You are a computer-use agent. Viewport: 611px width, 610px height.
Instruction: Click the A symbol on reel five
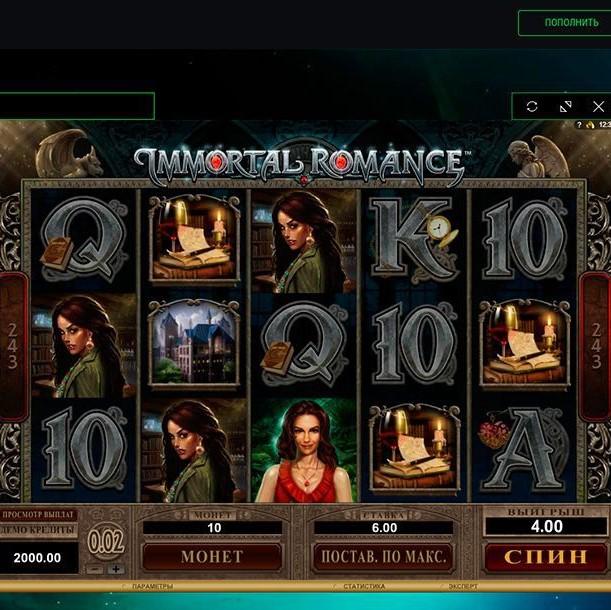tap(524, 450)
